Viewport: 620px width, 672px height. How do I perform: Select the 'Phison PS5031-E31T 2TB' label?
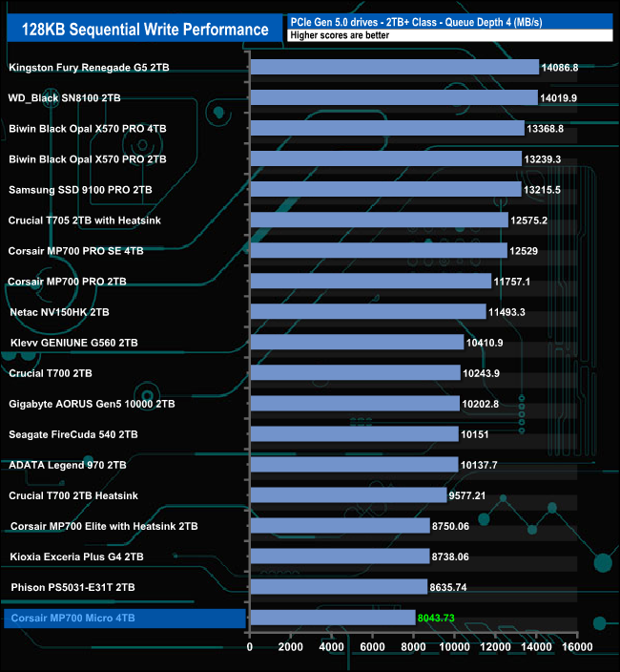(72, 587)
